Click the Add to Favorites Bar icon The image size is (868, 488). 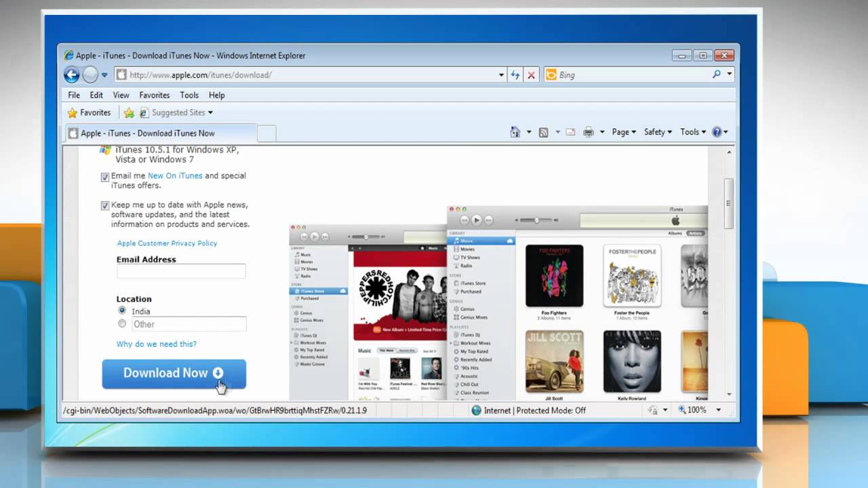[x=129, y=113]
